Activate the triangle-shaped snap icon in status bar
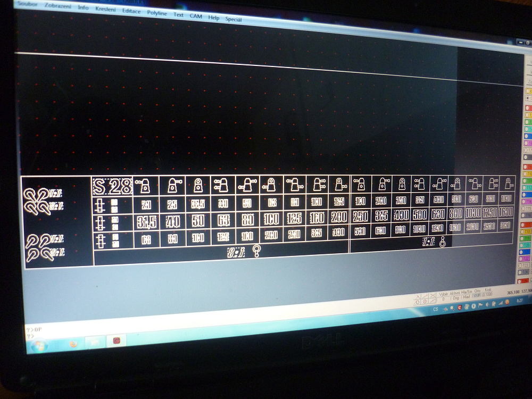Screen dimensions: 532x399 (x=418, y=296)
